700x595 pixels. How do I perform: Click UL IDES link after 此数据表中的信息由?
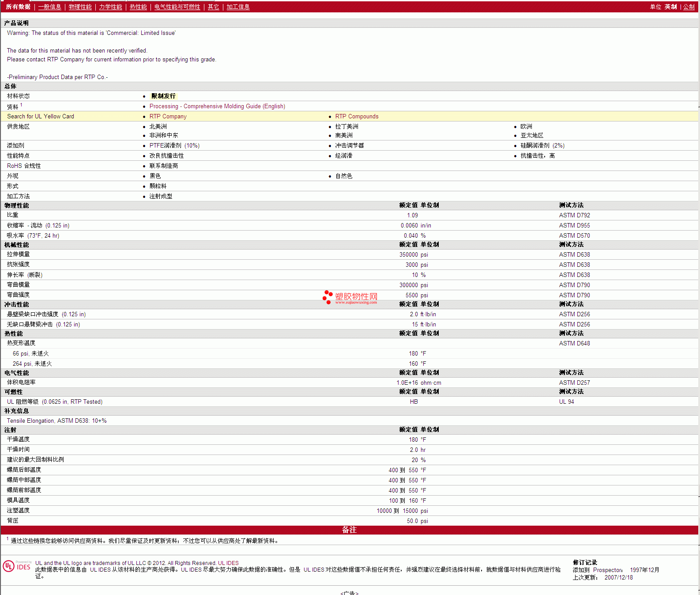point(100,570)
